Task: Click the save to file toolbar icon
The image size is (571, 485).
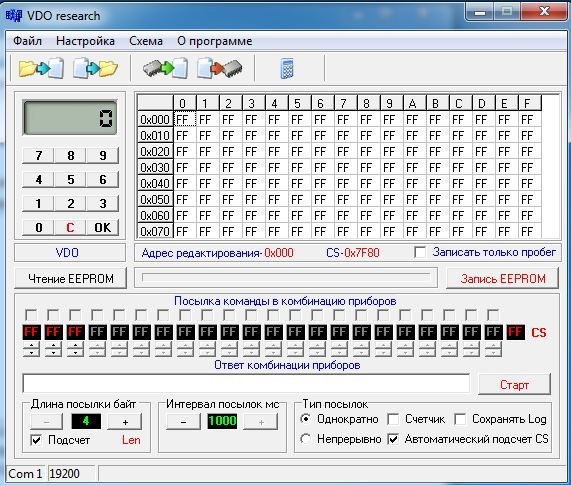Action: [95, 68]
